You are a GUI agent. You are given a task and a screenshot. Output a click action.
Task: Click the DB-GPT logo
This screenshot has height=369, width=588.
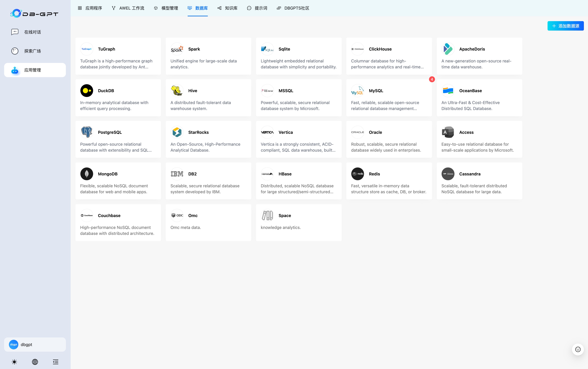34,13
